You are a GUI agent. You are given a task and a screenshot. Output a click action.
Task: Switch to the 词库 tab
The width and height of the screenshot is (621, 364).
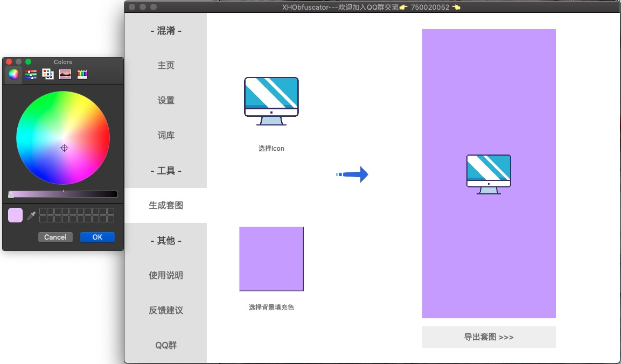point(165,135)
